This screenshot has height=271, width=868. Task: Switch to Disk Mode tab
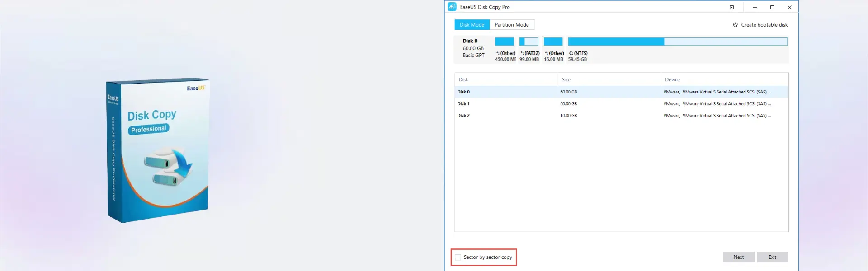(472, 25)
